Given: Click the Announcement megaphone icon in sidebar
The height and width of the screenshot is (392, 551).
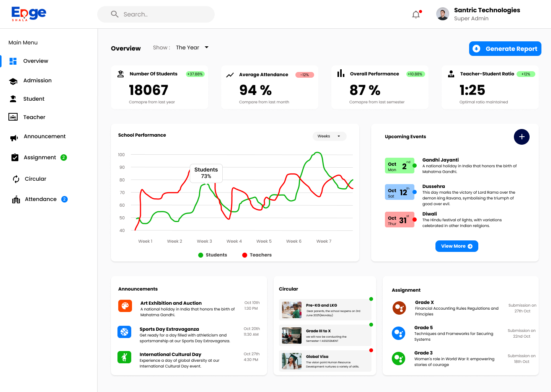Looking at the screenshot, I should click(14, 137).
